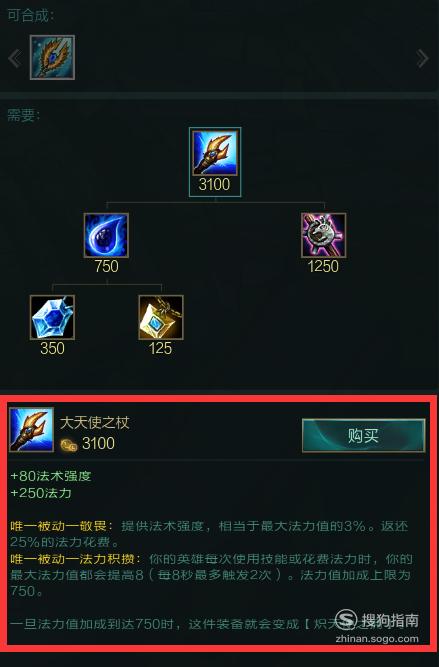Choose the Faerie Charm icon costing 125
This screenshot has width=439, height=667.
[161, 317]
